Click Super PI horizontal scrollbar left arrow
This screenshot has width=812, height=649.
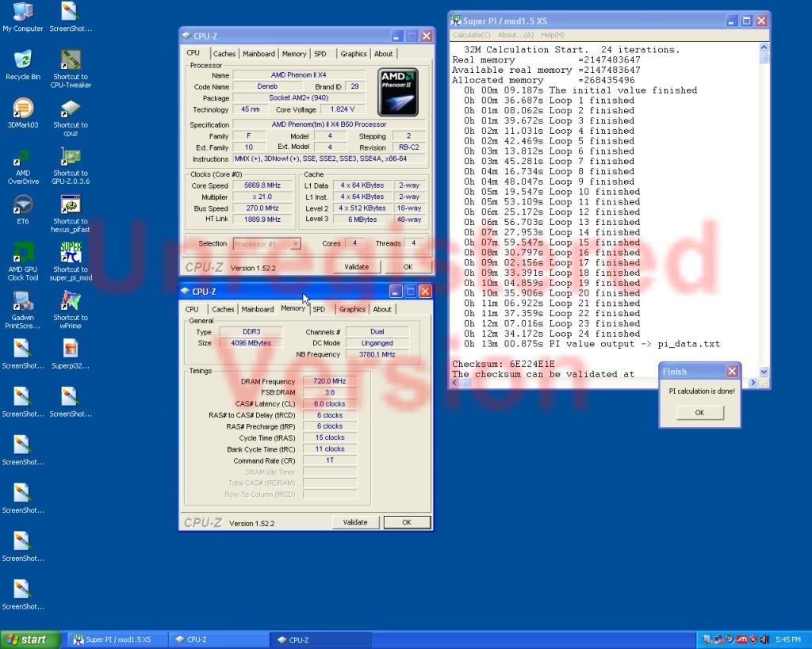(x=454, y=383)
